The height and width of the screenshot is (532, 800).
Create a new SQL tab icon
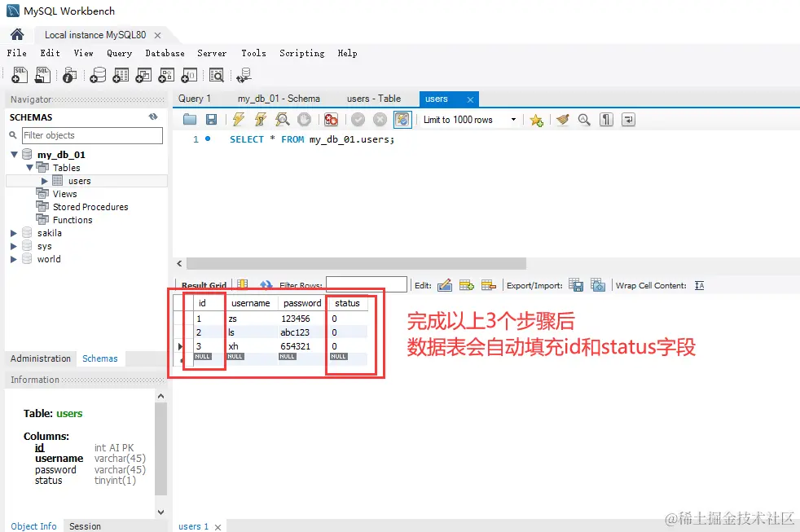click(20, 75)
